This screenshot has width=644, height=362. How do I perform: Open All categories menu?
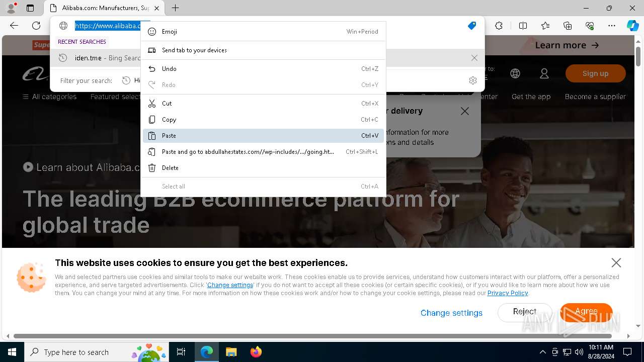(x=49, y=97)
